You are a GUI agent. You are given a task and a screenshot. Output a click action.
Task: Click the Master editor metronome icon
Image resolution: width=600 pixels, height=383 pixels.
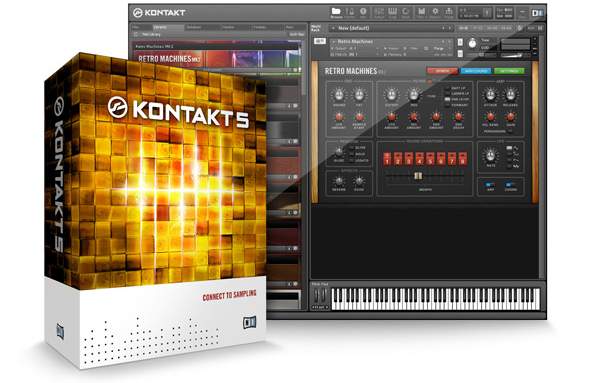click(x=350, y=12)
